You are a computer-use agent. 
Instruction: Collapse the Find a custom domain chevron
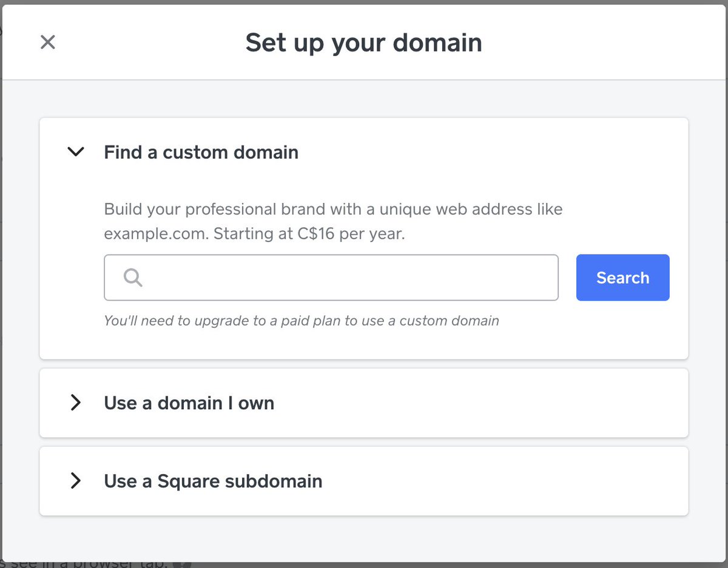pos(76,152)
